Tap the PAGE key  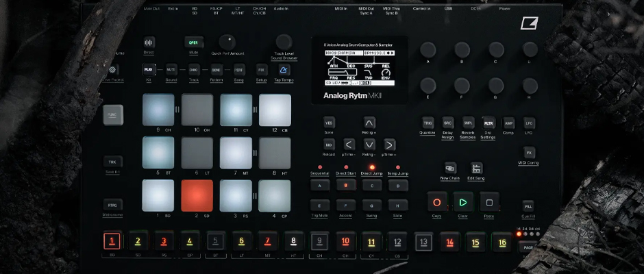(528, 247)
